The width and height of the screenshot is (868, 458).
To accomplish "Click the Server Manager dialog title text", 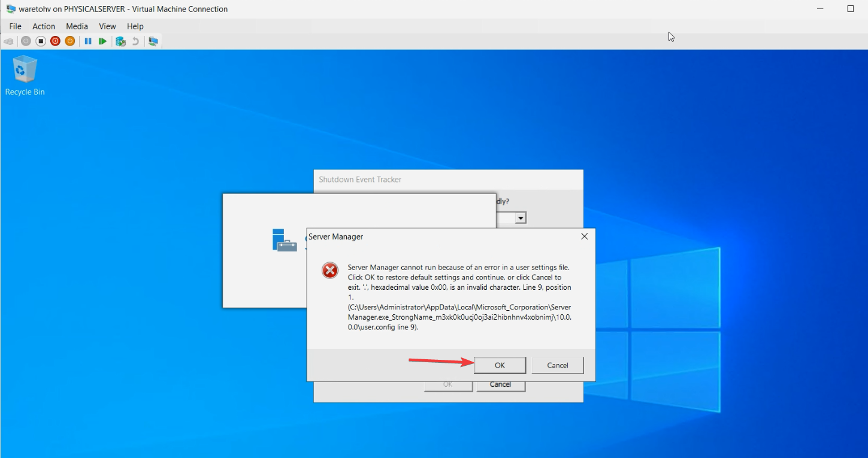I will click(336, 236).
